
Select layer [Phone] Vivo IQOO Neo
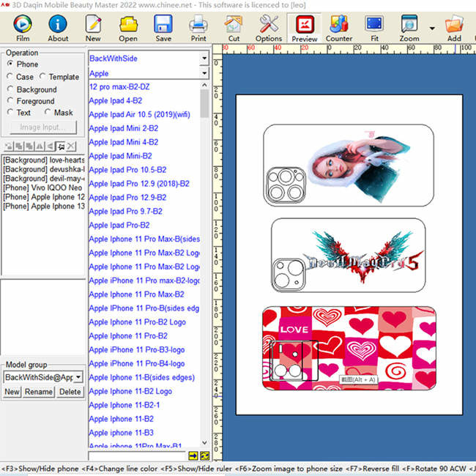(x=43, y=187)
